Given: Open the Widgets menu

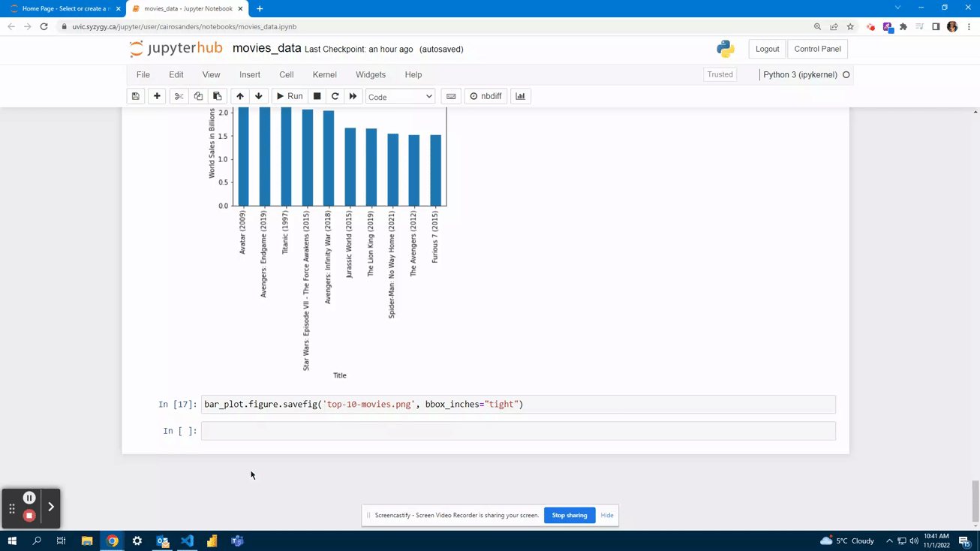Looking at the screenshot, I should (371, 75).
